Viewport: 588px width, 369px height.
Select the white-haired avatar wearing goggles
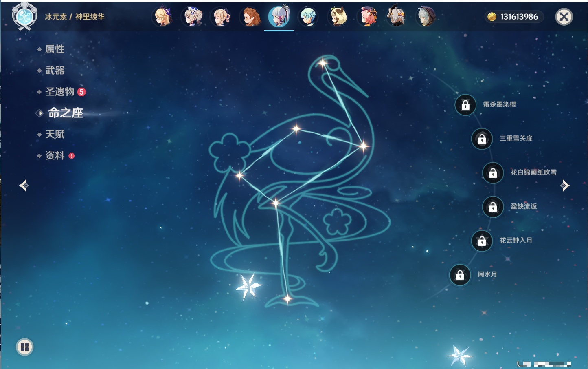pos(396,17)
